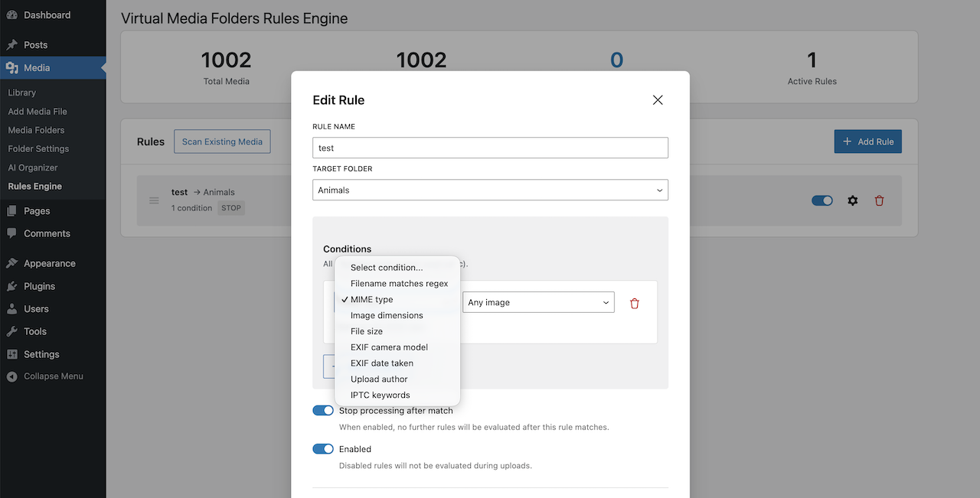The image size is (980, 498).
Task: Click the Plugins icon in sidebar
Action: point(12,286)
